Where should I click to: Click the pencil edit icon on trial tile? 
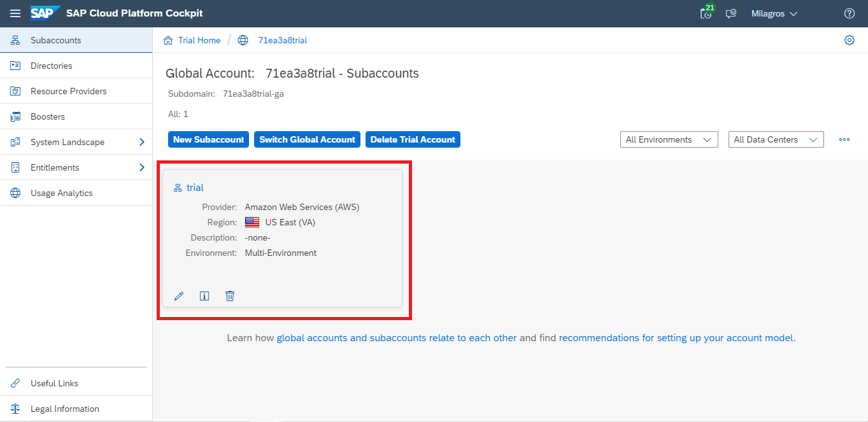click(179, 296)
